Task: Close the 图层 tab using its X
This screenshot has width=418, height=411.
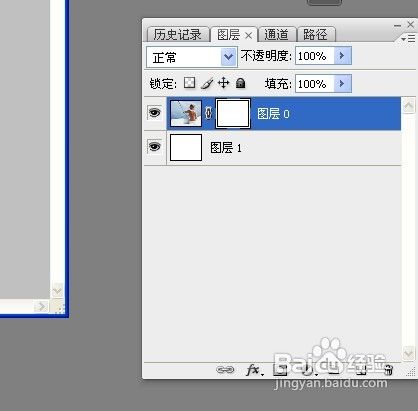Action: [248, 35]
